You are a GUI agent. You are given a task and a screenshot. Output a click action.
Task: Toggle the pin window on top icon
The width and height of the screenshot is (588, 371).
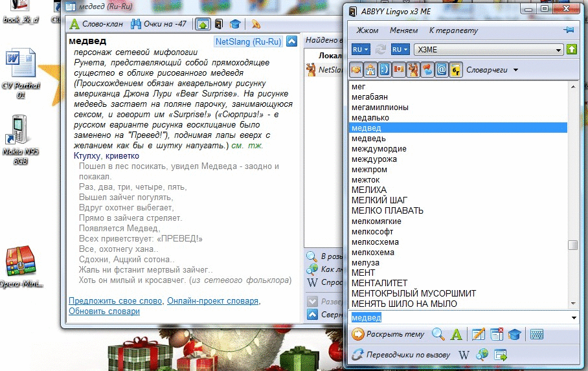(569, 30)
